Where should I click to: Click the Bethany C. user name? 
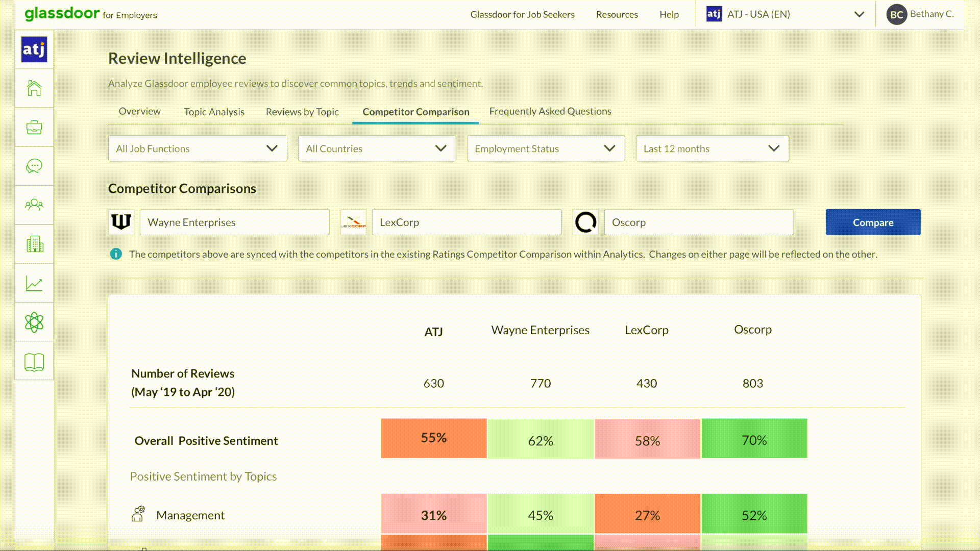tap(932, 14)
